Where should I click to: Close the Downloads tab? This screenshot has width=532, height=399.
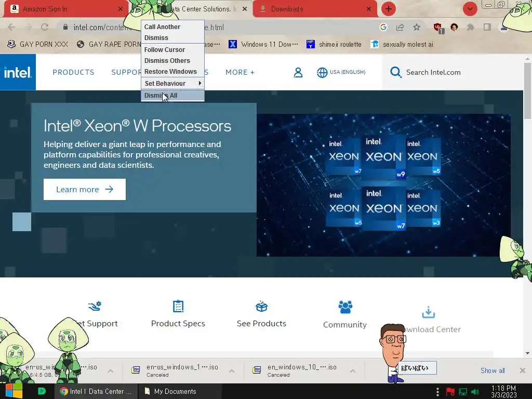(x=369, y=9)
